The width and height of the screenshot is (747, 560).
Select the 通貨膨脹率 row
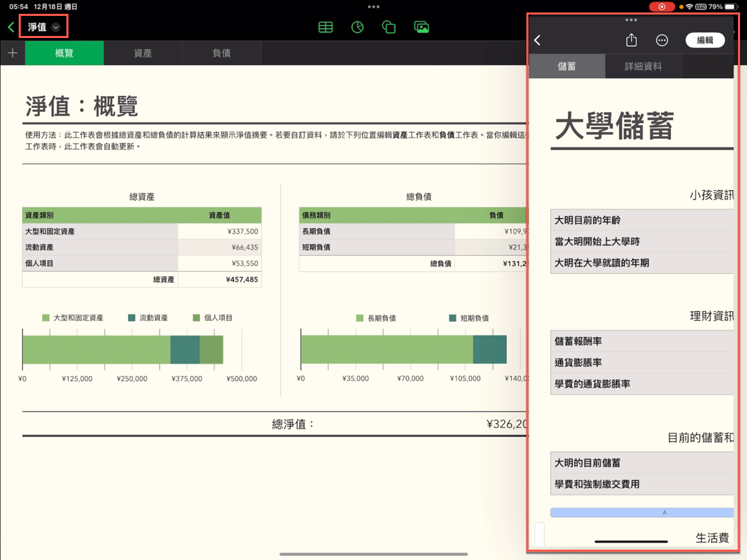642,363
